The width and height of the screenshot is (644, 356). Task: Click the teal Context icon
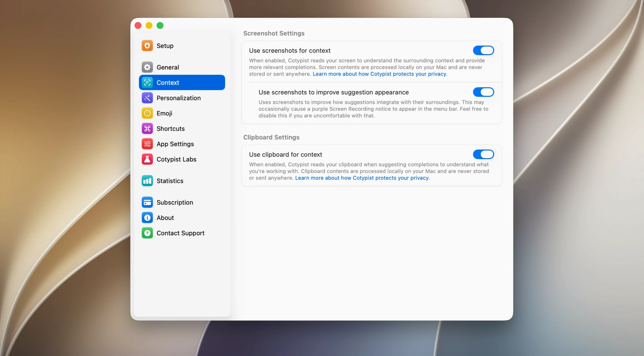click(x=147, y=82)
